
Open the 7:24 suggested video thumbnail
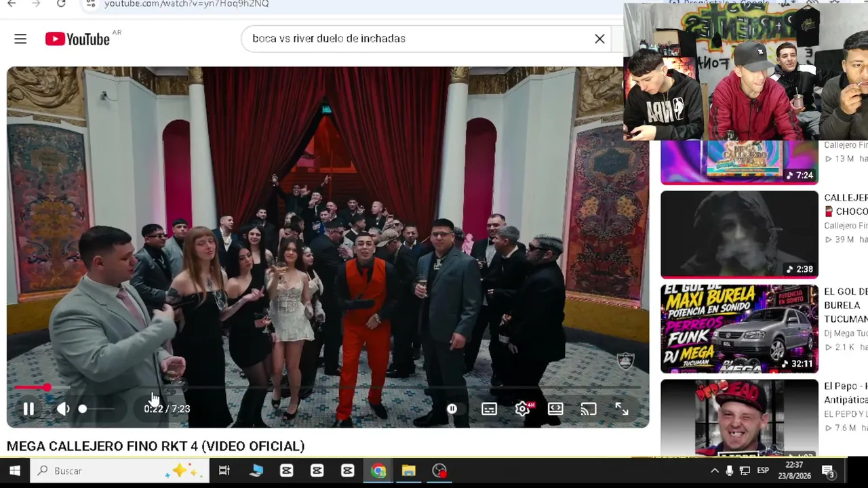(739, 163)
